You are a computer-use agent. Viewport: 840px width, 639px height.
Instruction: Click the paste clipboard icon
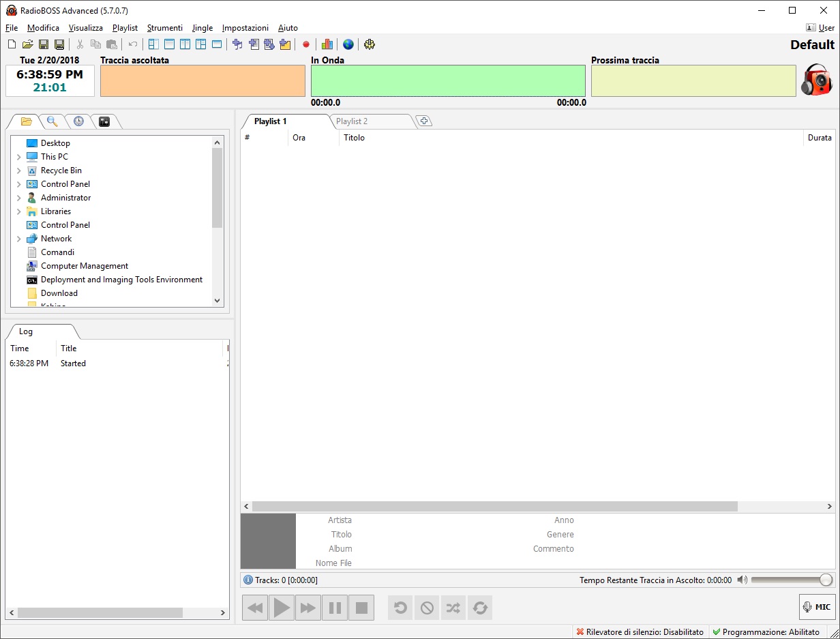[112, 44]
